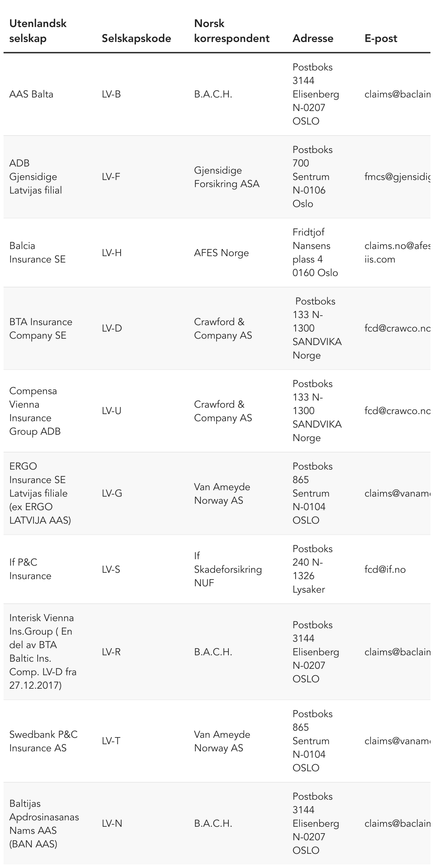Select Compensa Vienna Insurance Group ADB cell
This screenshot has height=868, width=434.
click(x=35, y=411)
